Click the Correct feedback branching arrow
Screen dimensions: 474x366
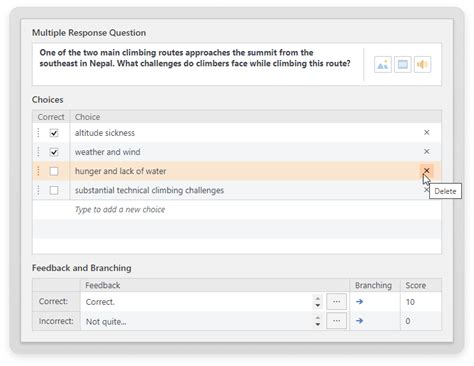(x=359, y=302)
